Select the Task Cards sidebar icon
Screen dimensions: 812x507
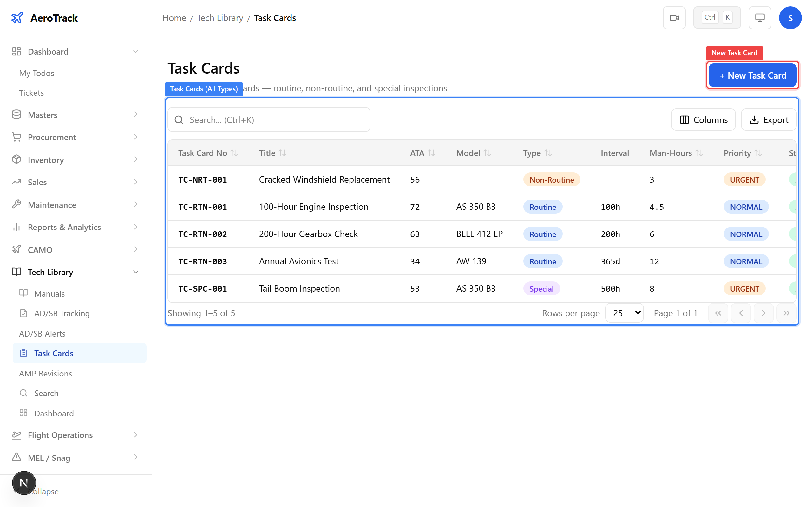23,353
